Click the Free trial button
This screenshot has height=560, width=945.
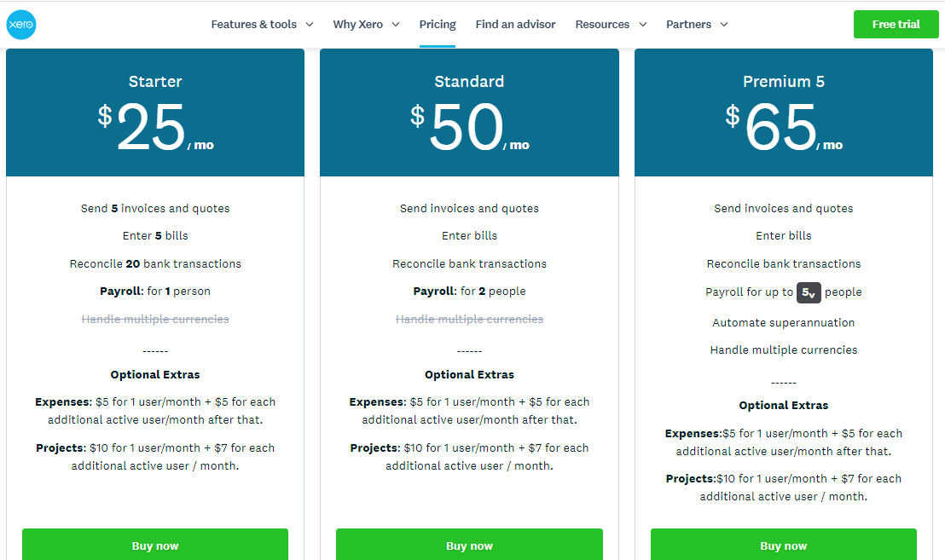(x=896, y=24)
